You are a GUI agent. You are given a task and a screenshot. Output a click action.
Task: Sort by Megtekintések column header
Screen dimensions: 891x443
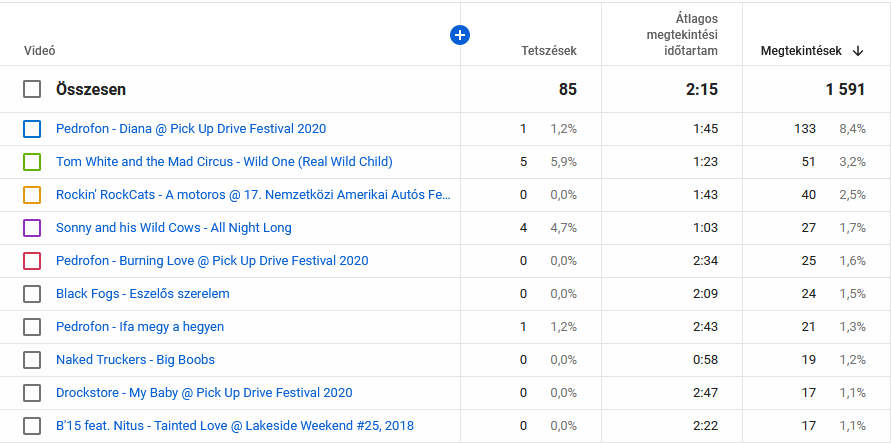[800, 50]
